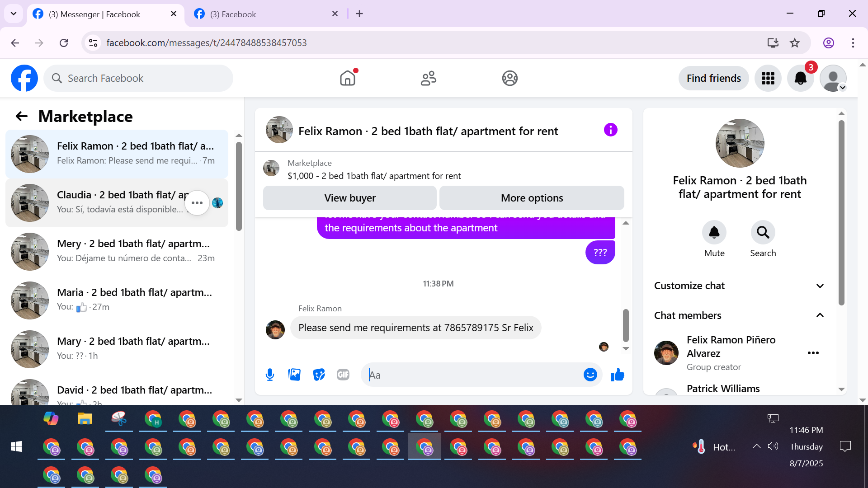Open conversation information purple icon
The width and height of the screenshot is (868, 488).
610,130
